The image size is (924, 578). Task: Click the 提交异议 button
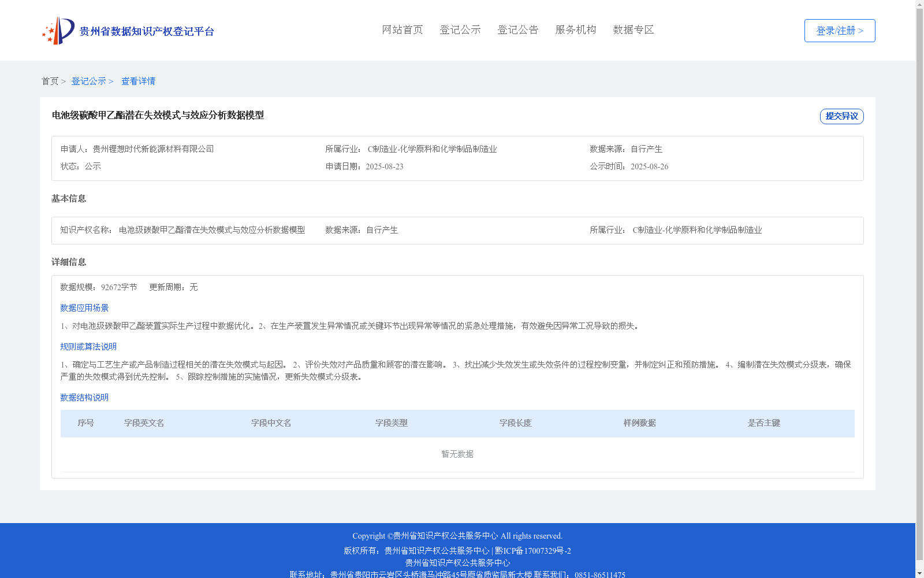pyautogui.click(x=841, y=116)
